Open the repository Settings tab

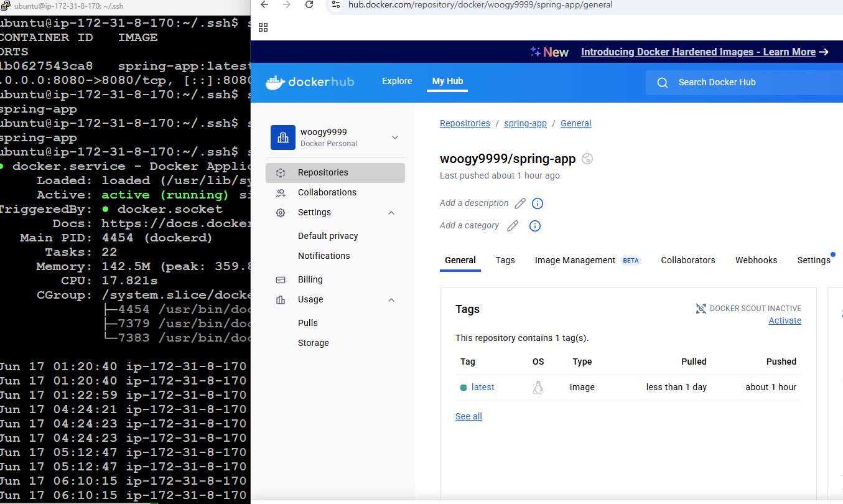(x=814, y=260)
